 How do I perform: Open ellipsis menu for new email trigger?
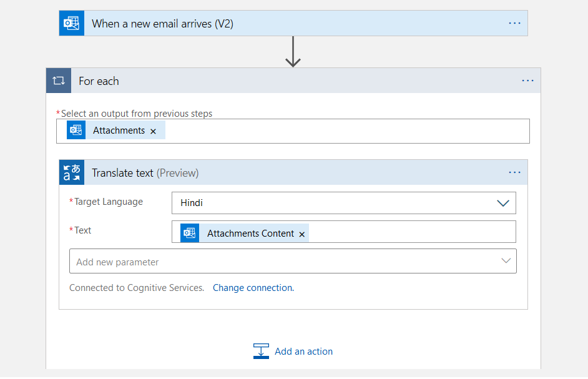pos(514,23)
